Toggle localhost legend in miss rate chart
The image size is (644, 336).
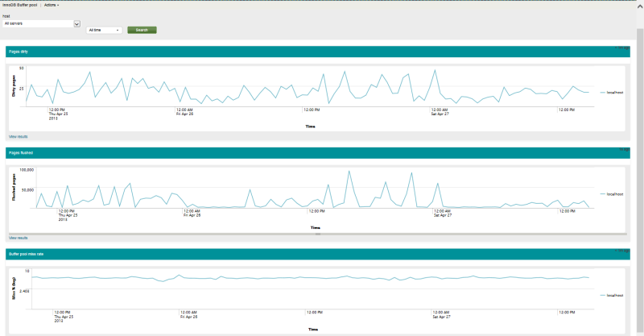(612, 295)
